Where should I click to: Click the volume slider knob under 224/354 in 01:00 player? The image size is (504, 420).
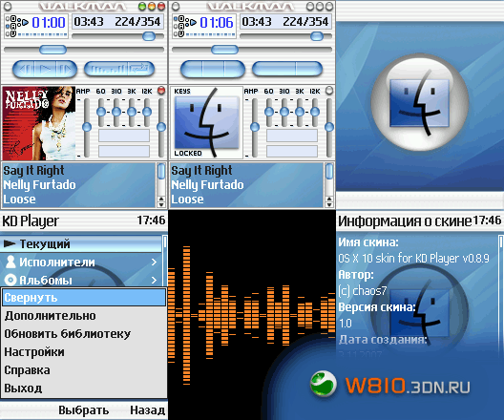point(149,36)
